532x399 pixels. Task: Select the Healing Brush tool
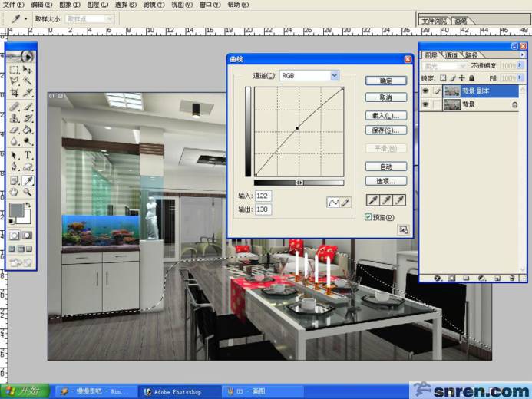[x=14, y=107]
